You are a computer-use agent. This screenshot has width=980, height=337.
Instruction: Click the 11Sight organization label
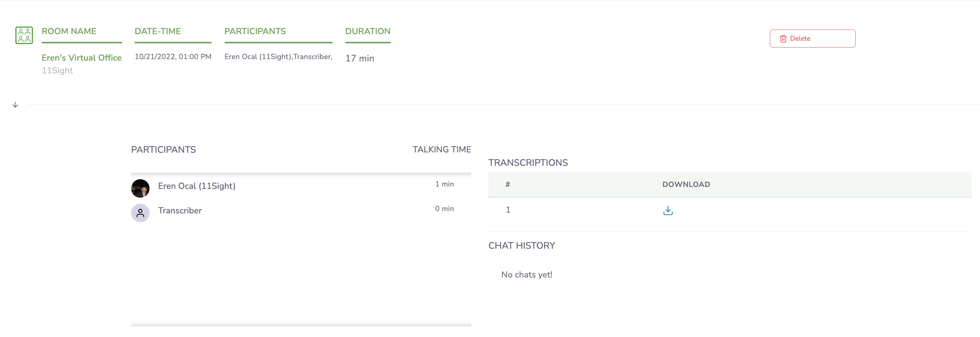coord(57,71)
